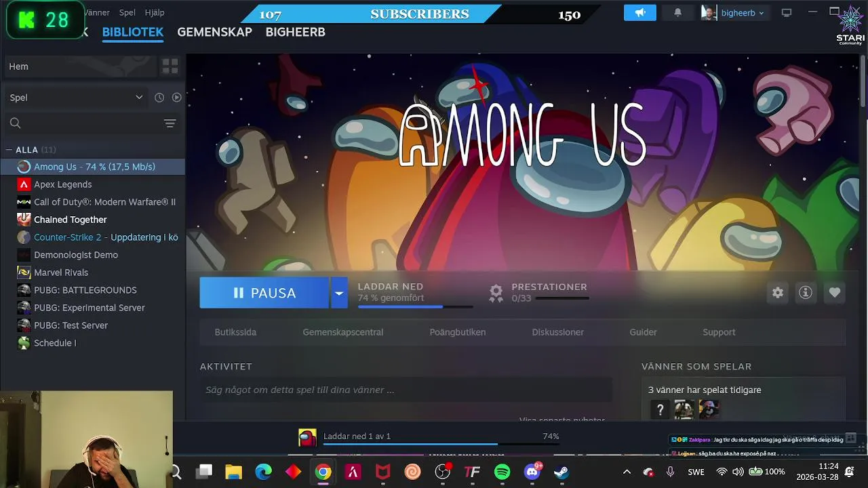The image size is (868, 488).
Task: Click the Apex Legends icon in library list
Action: 24,184
